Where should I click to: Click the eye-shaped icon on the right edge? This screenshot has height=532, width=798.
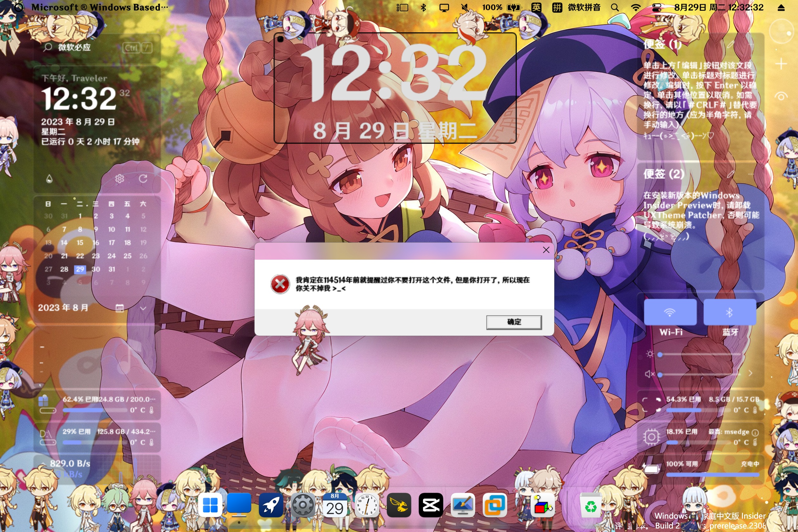(x=781, y=96)
